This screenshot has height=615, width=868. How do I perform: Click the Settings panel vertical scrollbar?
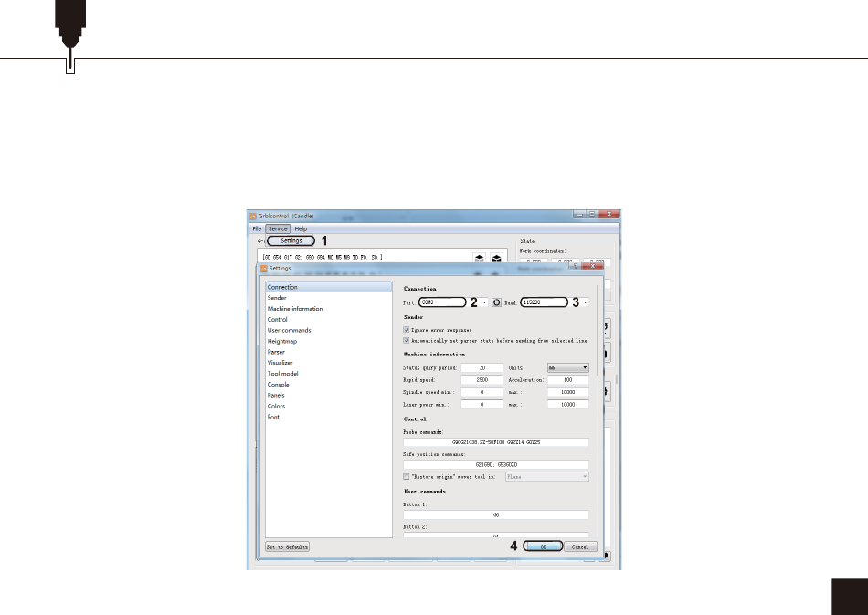599,347
